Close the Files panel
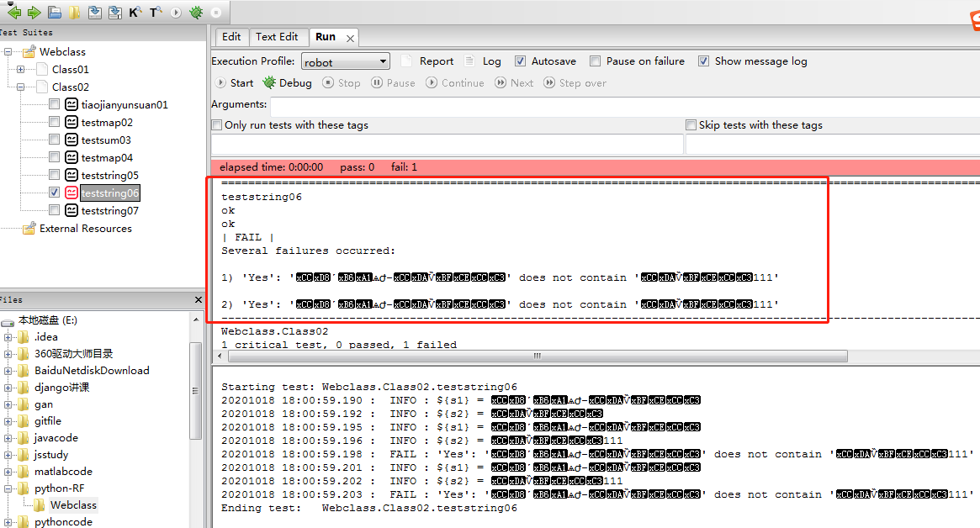The height and width of the screenshot is (528, 980). point(199,300)
